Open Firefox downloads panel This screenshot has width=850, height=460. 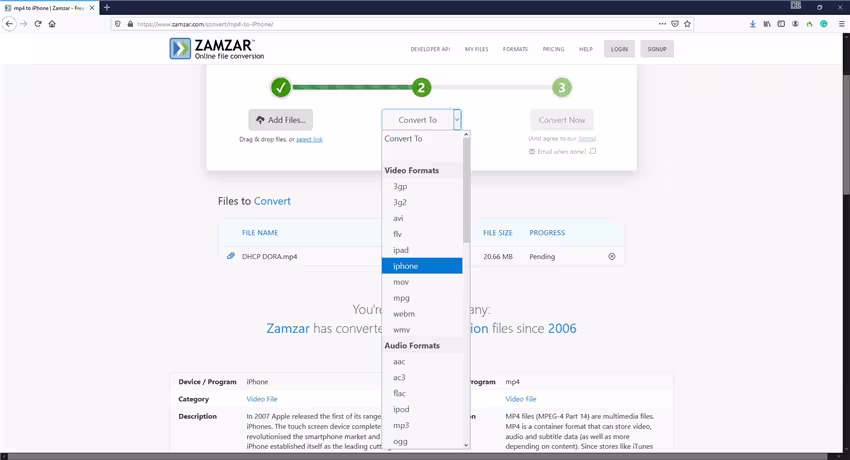[752, 24]
